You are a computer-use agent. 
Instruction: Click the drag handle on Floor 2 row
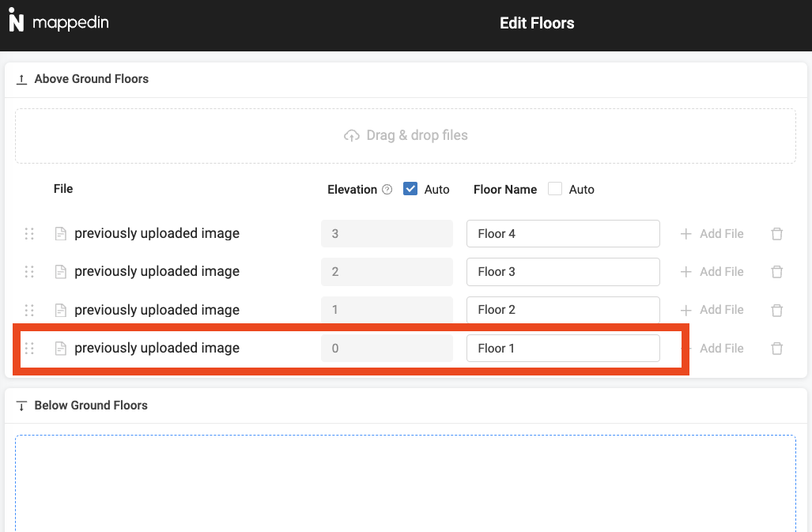[29, 310]
